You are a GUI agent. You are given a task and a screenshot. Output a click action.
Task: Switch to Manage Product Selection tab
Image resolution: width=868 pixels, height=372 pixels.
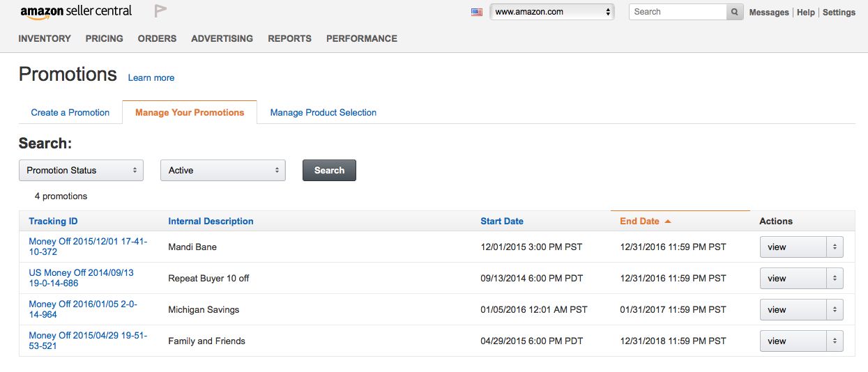tap(323, 113)
